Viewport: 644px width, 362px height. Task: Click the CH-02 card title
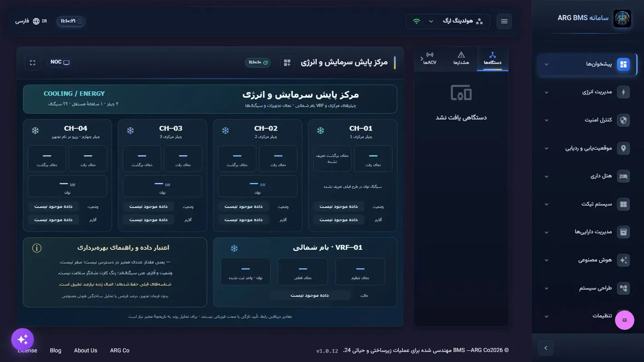click(266, 129)
